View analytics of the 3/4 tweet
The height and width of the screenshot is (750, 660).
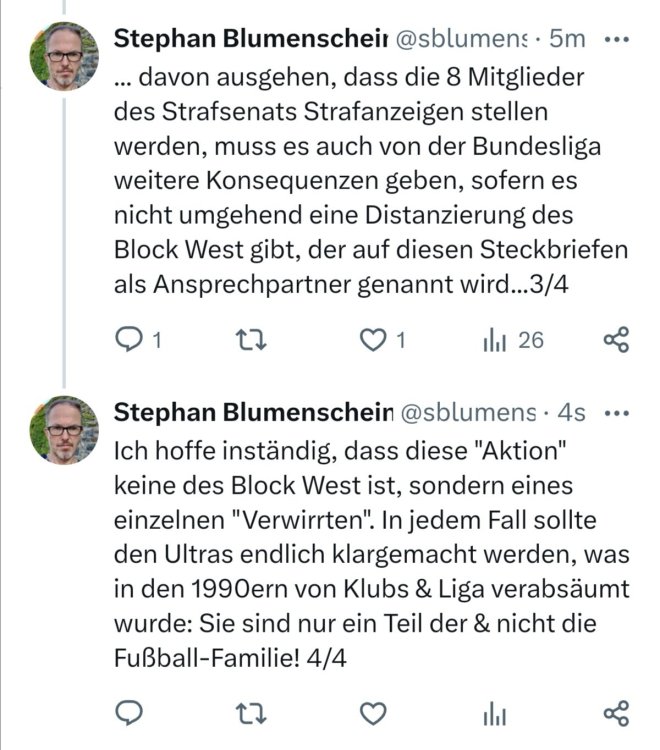pos(495,341)
